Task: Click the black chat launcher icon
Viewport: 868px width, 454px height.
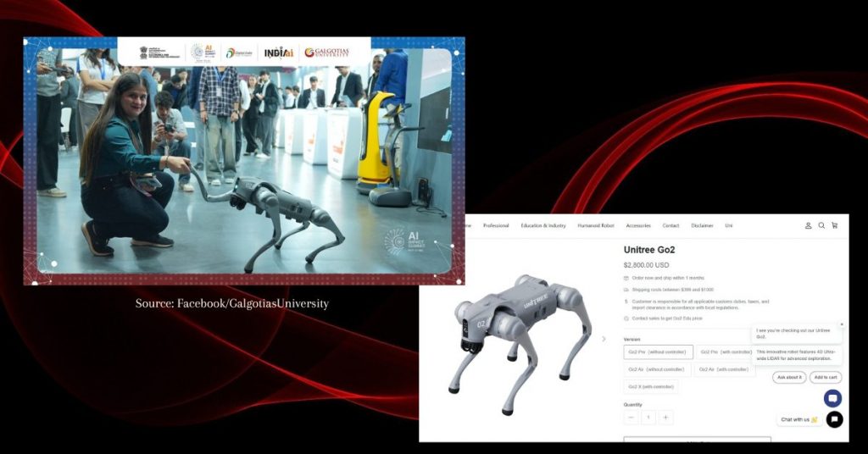Action: point(834,419)
